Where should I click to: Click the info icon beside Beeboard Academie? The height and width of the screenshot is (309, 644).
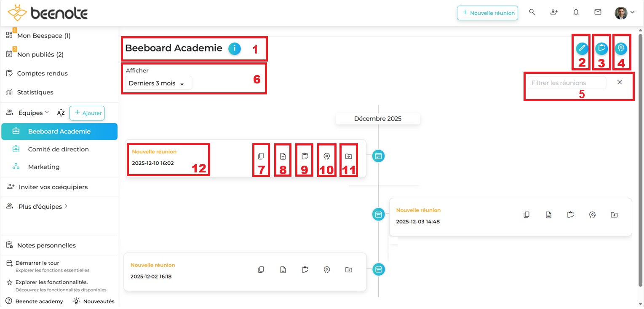[x=235, y=49]
